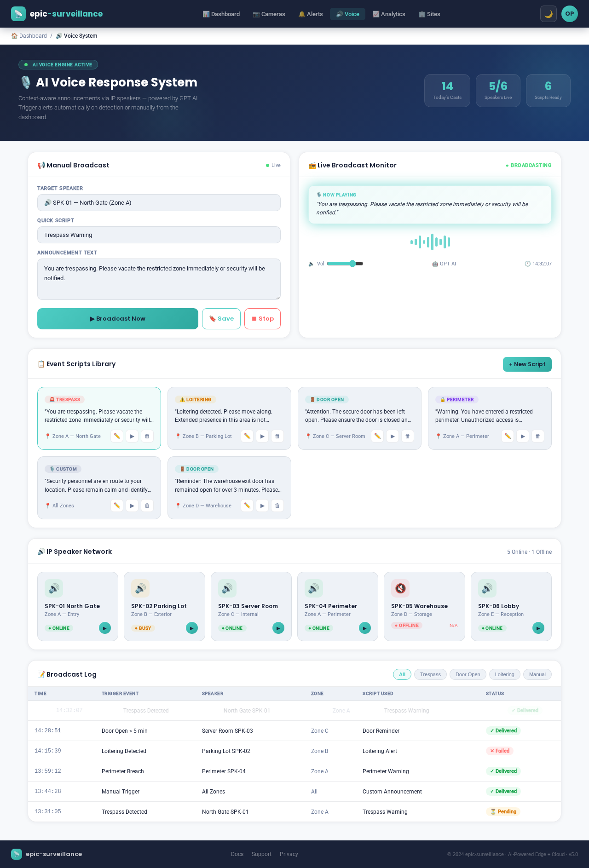Play the Custom All Zones script

[x=132, y=506]
